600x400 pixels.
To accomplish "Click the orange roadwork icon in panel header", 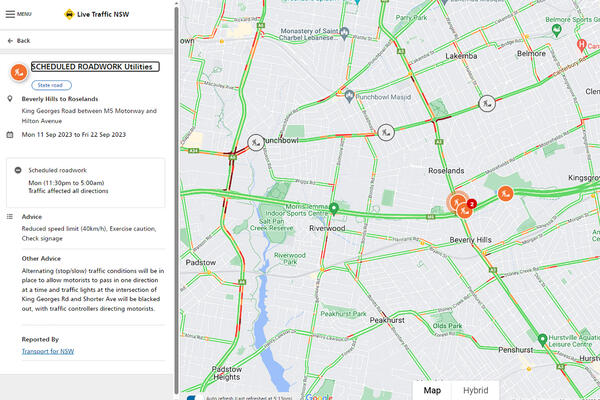I will click(18, 72).
